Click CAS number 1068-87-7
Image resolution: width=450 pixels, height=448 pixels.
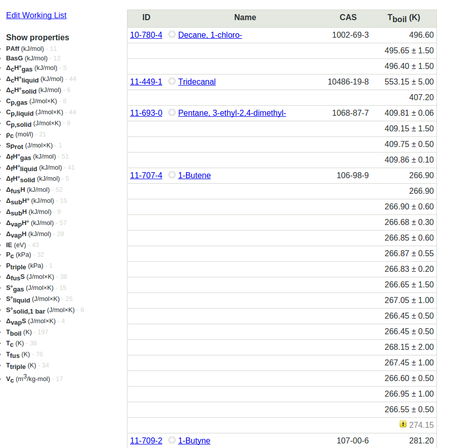[x=350, y=113]
